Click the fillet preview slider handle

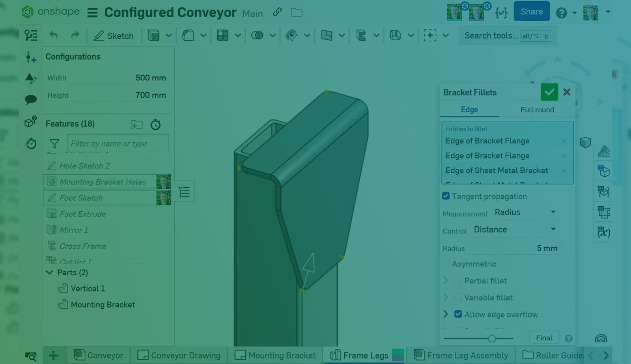pyautogui.click(x=492, y=338)
